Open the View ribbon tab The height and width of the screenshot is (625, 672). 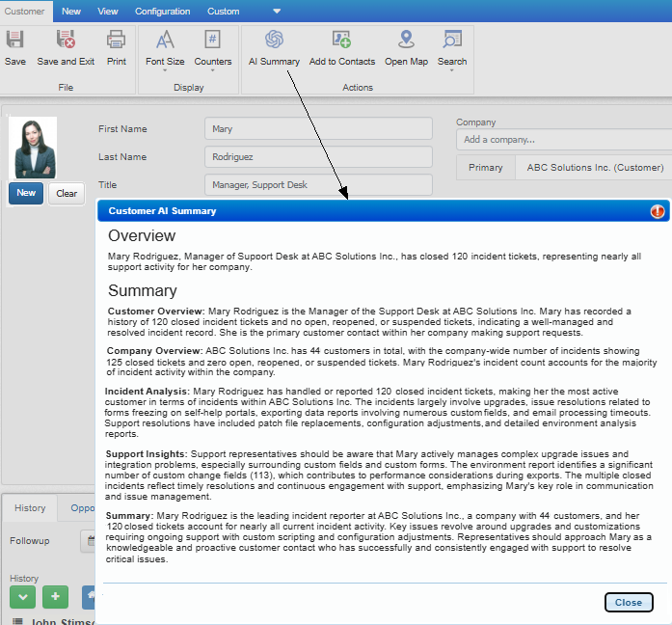(108, 12)
